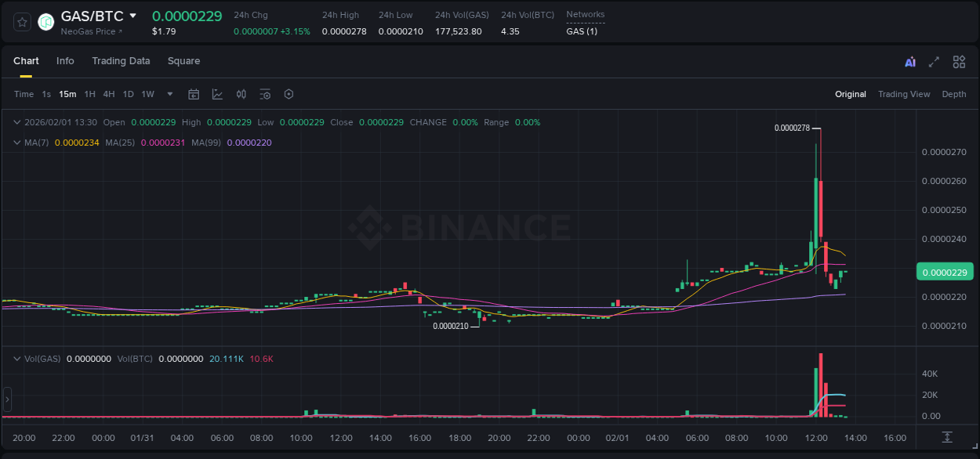Click the GAS token logo
980x459 pixels.
(45, 21)
